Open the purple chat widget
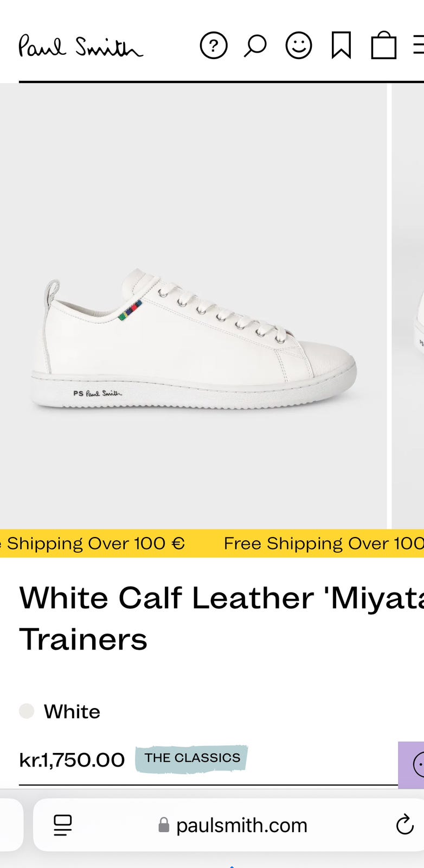The image size is (424, 868). [x=413, y=765]
